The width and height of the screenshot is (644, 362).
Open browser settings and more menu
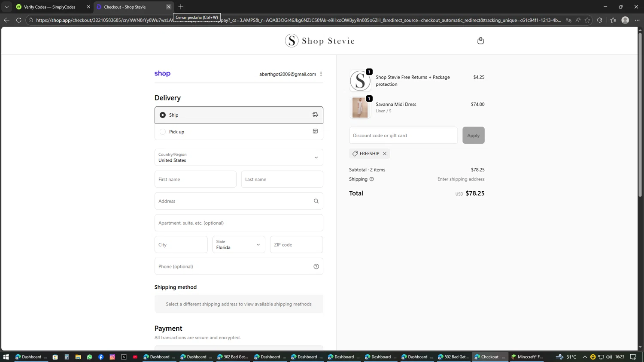pos(637,20)
